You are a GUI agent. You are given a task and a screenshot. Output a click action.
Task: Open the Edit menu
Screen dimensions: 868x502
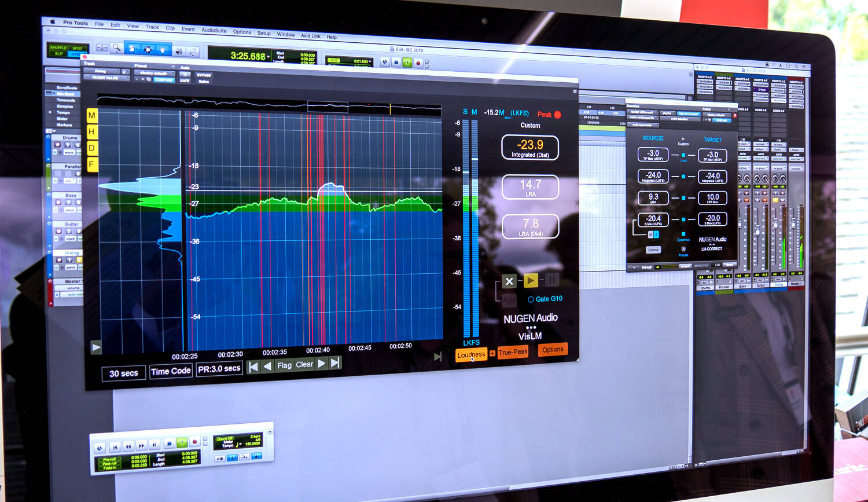tap(115, 25)
